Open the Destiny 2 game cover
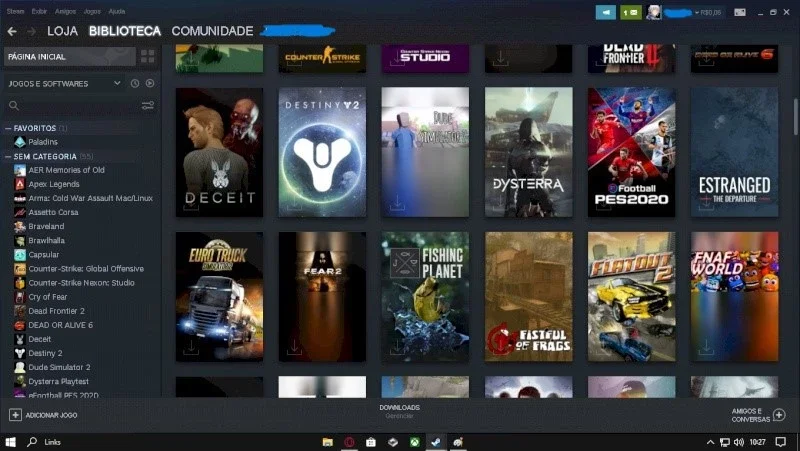Screen dimensions: 800x451 pyautogui.click(x=322, y=152)
